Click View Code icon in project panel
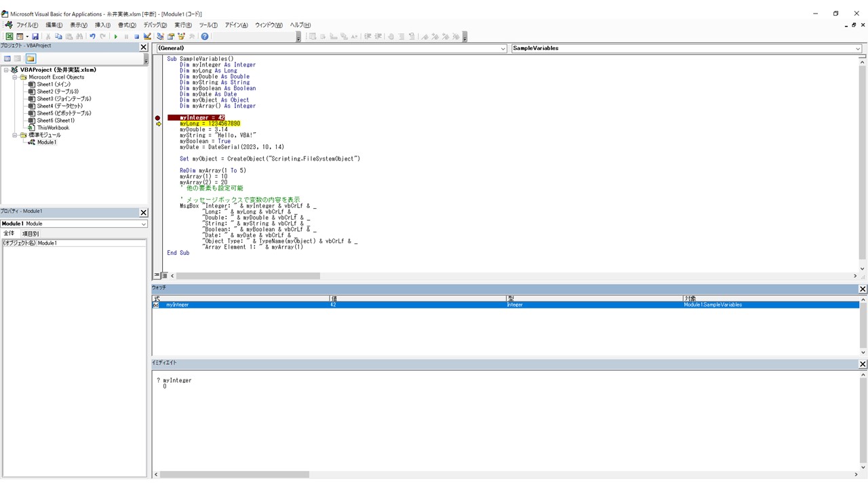This screenshot has width=868, height=488. pos(7,59)
